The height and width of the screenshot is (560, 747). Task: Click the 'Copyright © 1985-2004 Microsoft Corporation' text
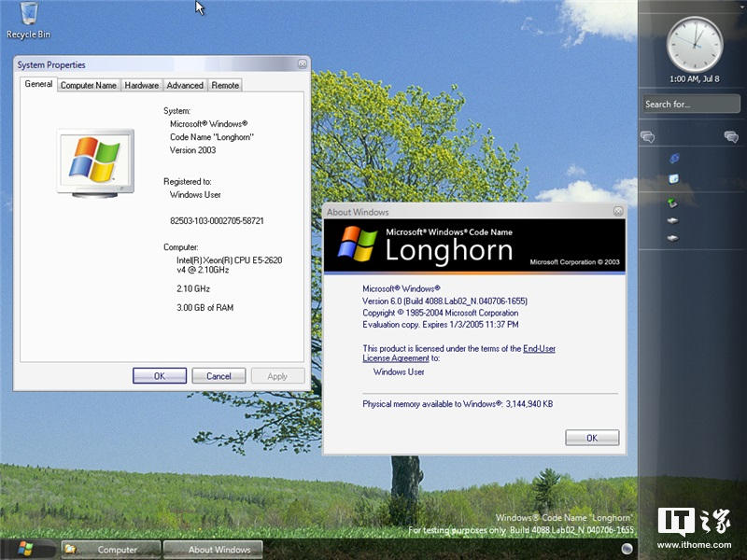pyautogui.click(x=440, y=313)
